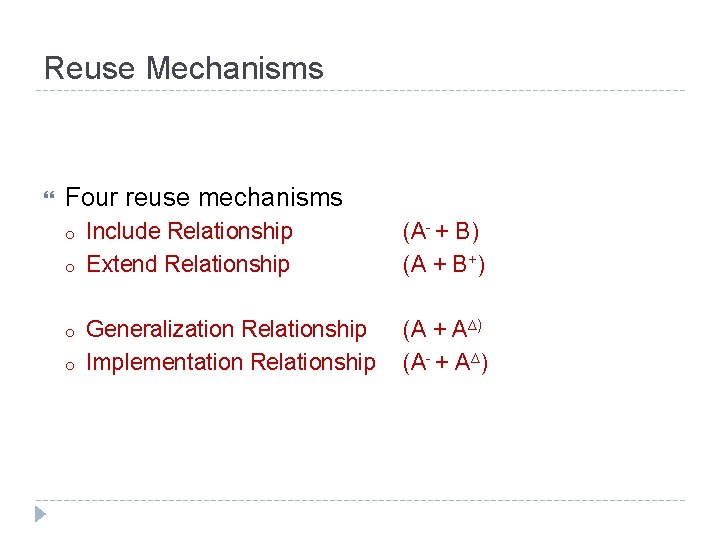Click the circle bullet before Generalization Relationship

pyautogui.click(x=70, y=333)
